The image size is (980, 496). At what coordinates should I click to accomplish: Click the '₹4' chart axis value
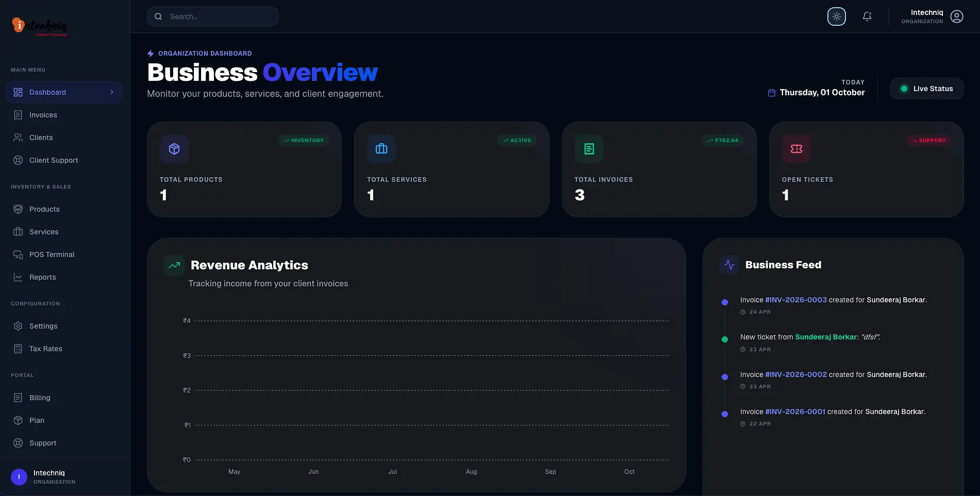(187, 321)
